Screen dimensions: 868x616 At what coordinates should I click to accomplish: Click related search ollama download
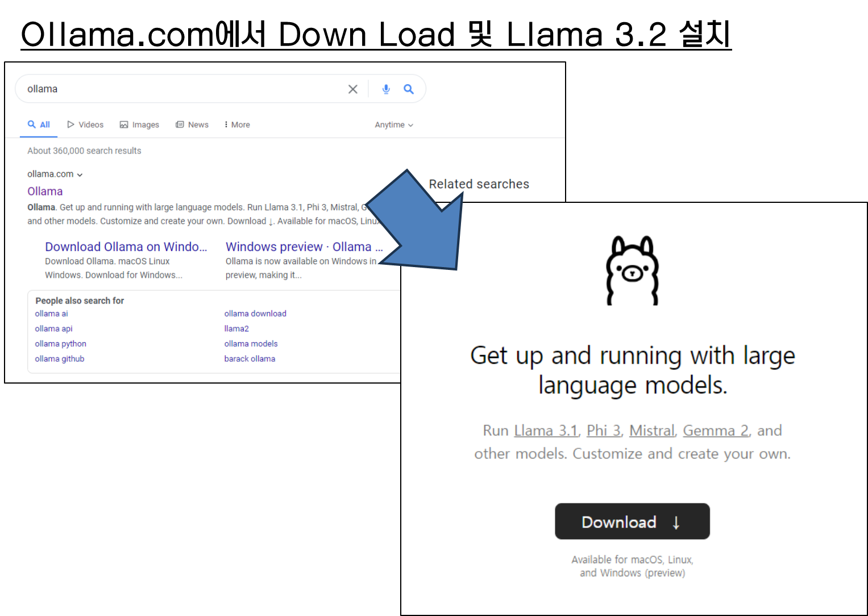click(x=255, y=314)
